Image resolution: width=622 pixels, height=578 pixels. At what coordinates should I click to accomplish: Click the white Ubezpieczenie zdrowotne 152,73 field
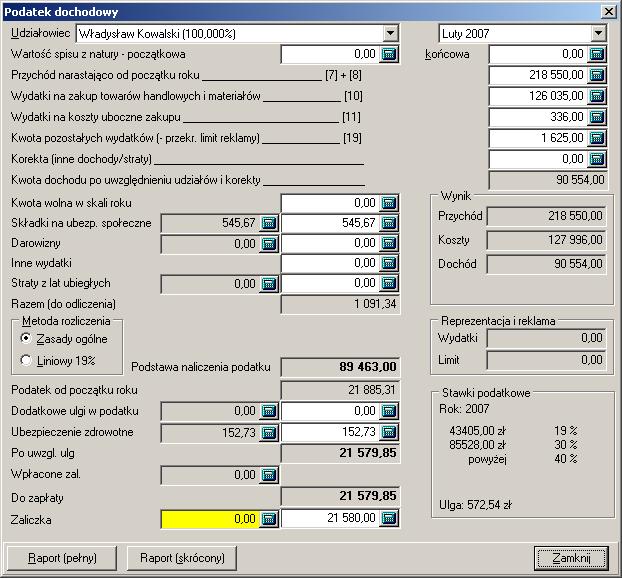pyautogui.click(x=330, y=432)
